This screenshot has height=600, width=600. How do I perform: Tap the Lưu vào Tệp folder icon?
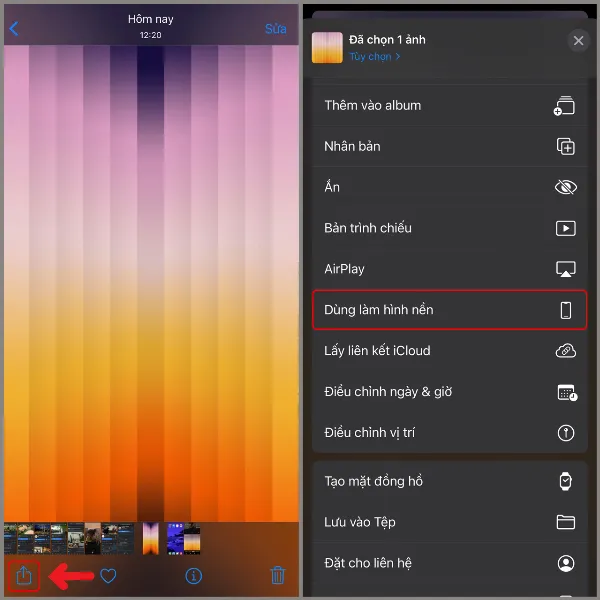[x=565, y=522]
